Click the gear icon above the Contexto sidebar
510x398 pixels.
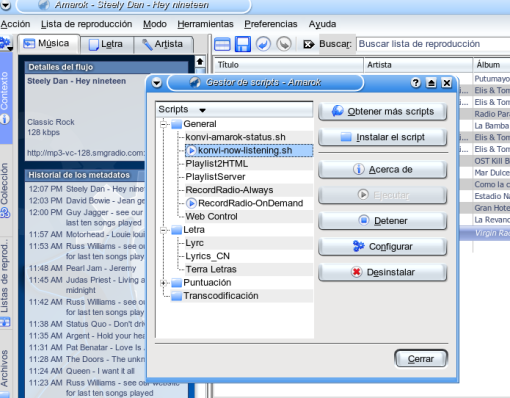click(x=6, y=43)
